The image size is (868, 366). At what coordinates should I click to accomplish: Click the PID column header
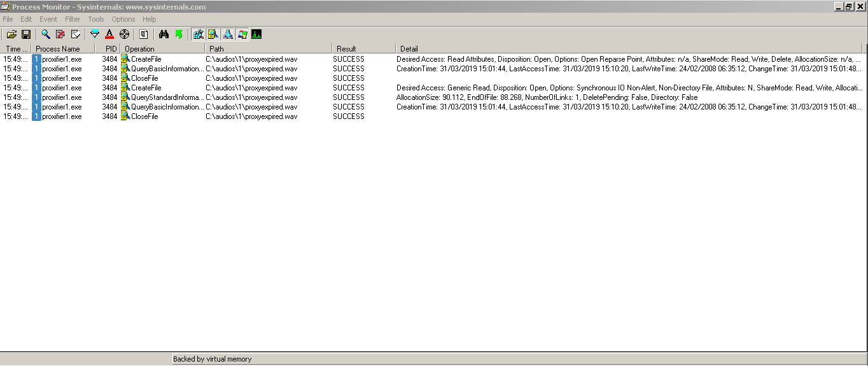tap(108, 48)
